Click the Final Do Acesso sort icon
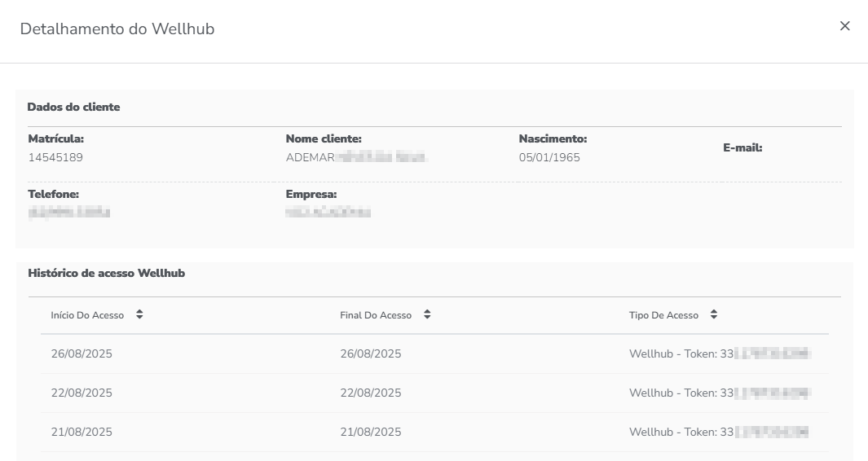This screenshot has height=461, width=868. tap(427, 314)
